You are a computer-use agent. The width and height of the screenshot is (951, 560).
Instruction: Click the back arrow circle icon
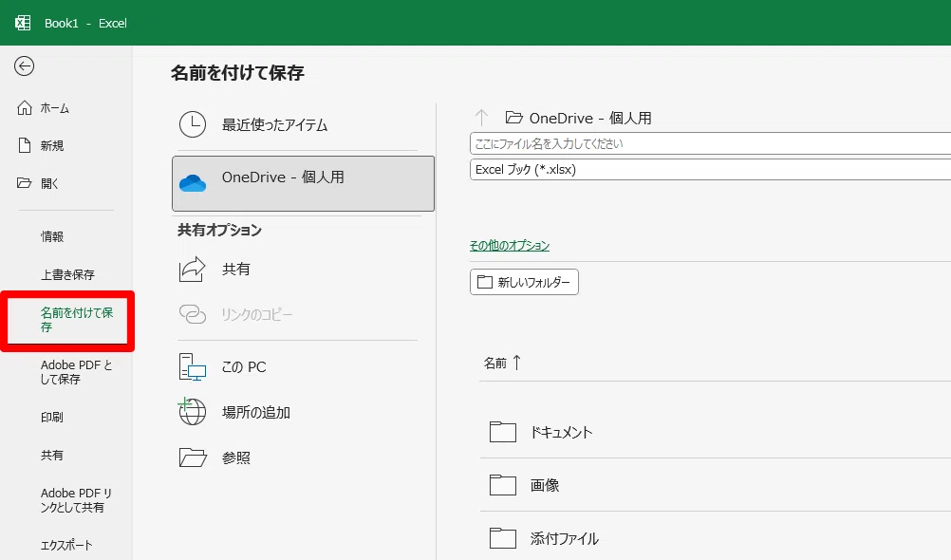pos(25,66)
